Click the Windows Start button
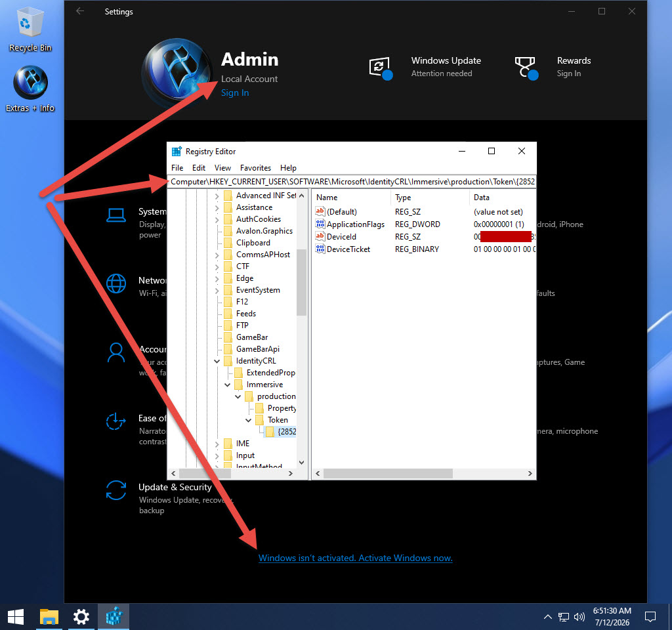Viewport: 672px width, 630px height. pyautogui.click(x=16, y=617)
